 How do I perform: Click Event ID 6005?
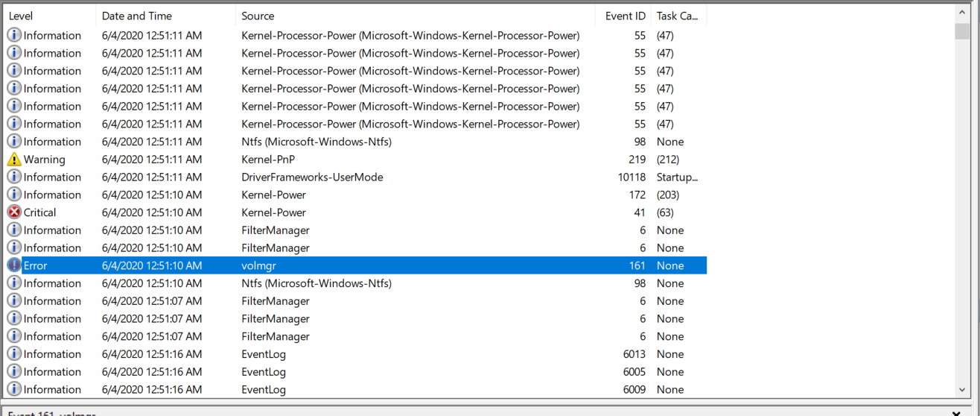point(634,372)
